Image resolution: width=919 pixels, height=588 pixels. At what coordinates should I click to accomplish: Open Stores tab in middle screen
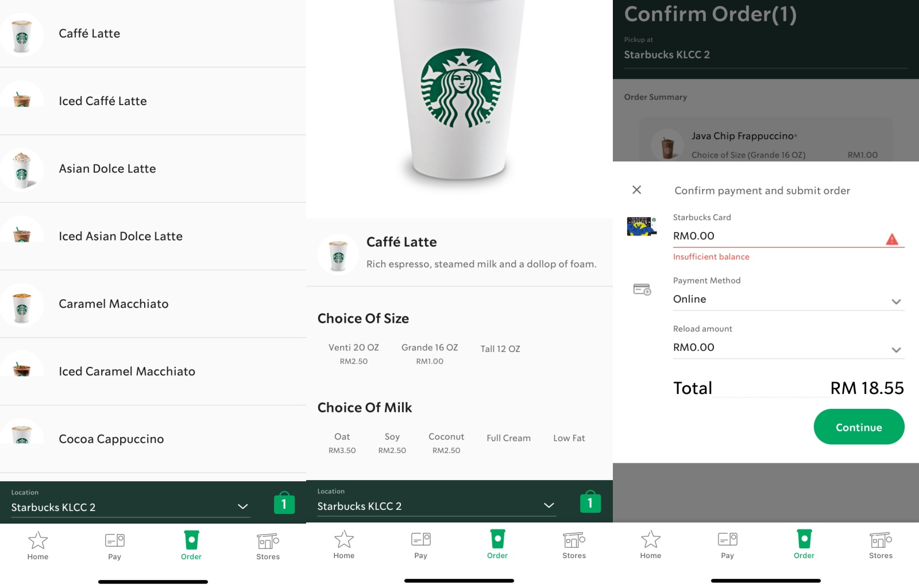coord(574,544)
